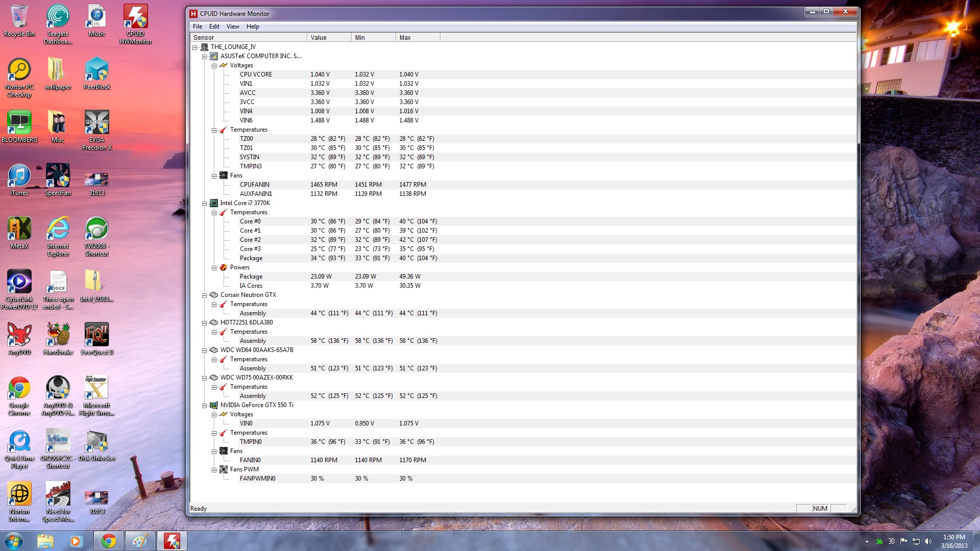Open the SpeedFan desktop icon
Viewport: 980px width, 551px height.
tap(58, 180)
